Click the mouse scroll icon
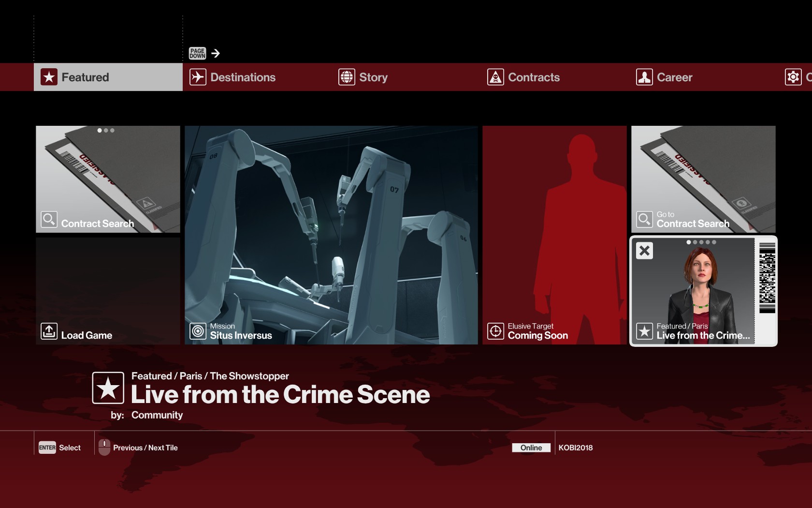 (x=104, y=447)
